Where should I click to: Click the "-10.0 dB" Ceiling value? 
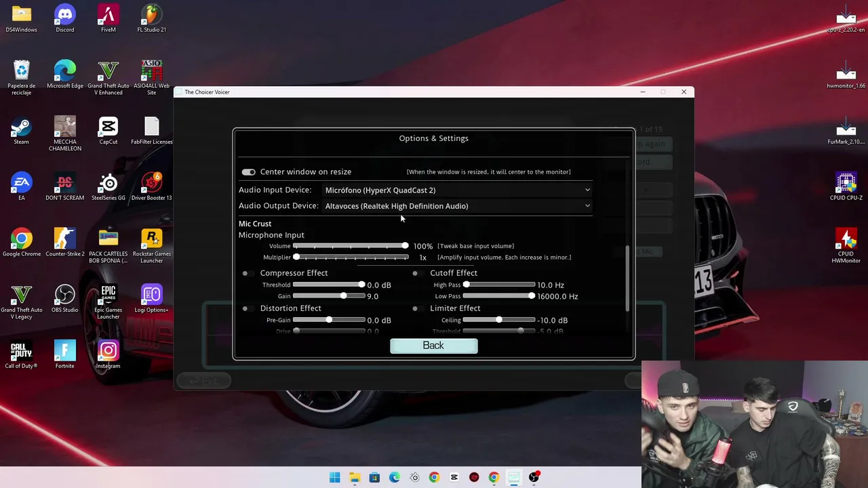[553, 320]
